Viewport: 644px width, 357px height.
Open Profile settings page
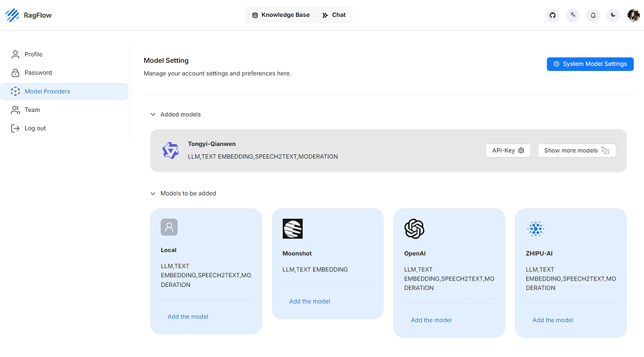[x=64, y=54]
